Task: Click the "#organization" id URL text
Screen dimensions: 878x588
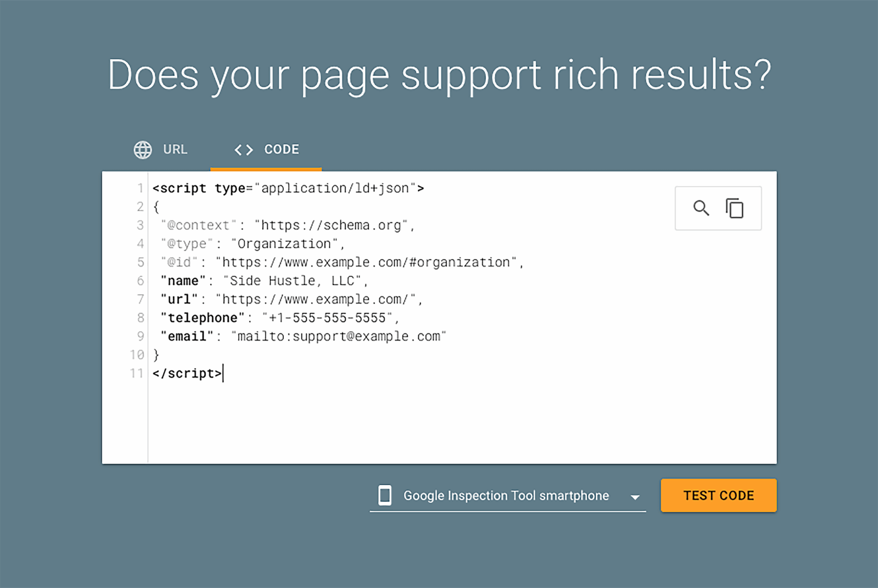Action: click(x=460, y=262)
